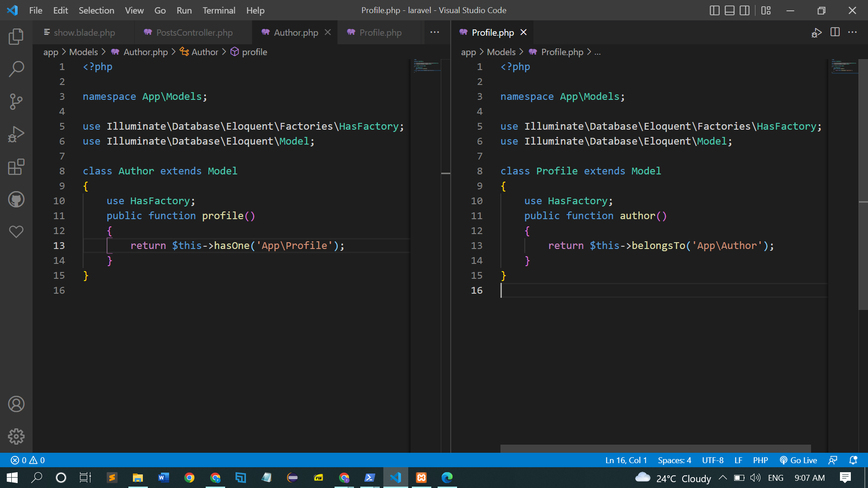Open the Accounts menu icon
Screen dimensions: 868x488
16,404
